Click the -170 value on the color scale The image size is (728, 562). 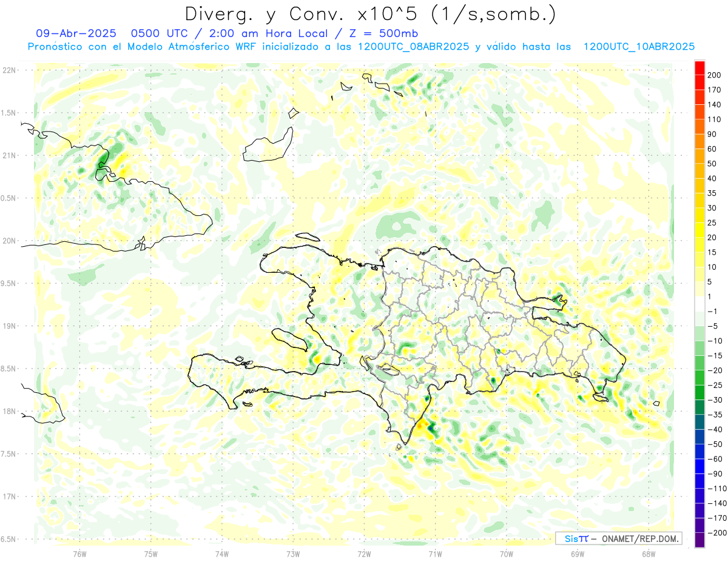(716, 518)
